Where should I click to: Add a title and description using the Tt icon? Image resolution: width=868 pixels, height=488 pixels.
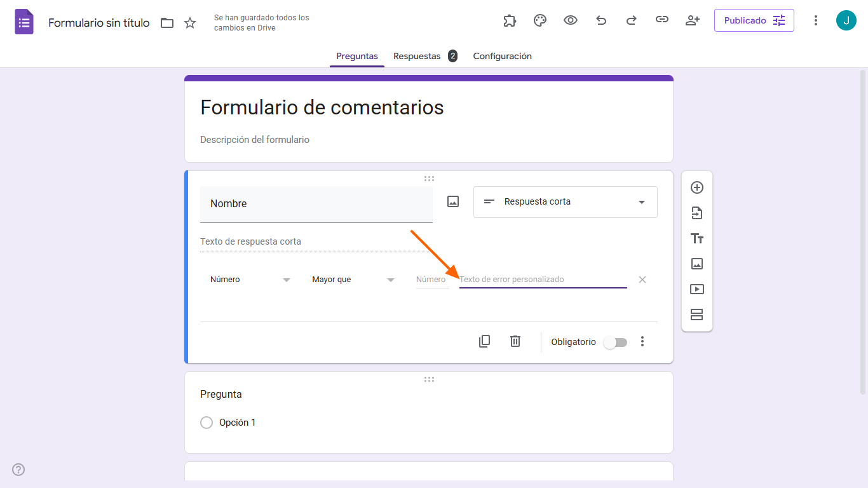pos(697,238)
